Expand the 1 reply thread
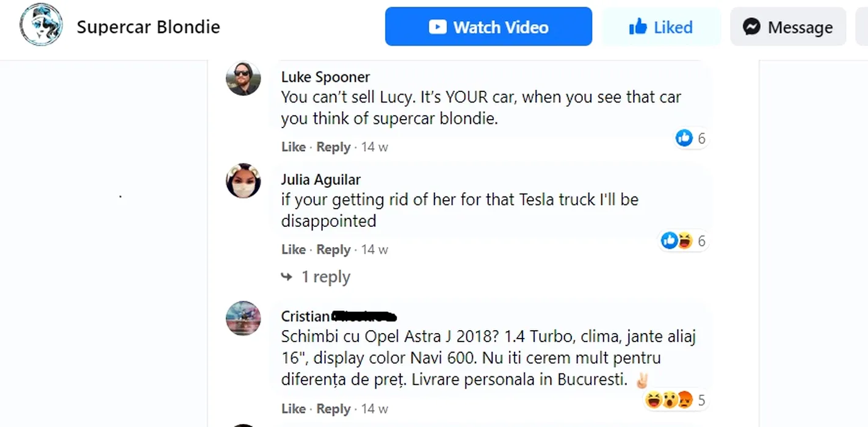The height and width of the screenshot is (427, 868). click(x=316, y=277)
